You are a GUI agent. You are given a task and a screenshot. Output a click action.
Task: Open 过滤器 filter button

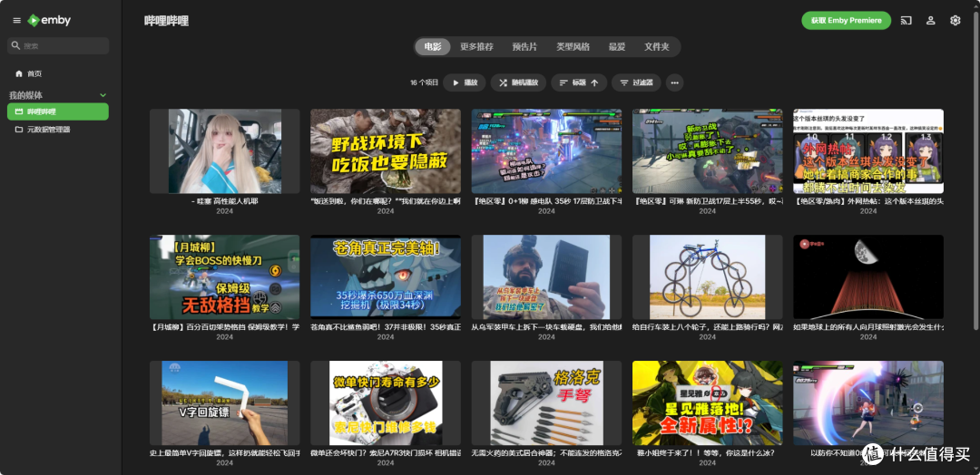click(636, 82)
